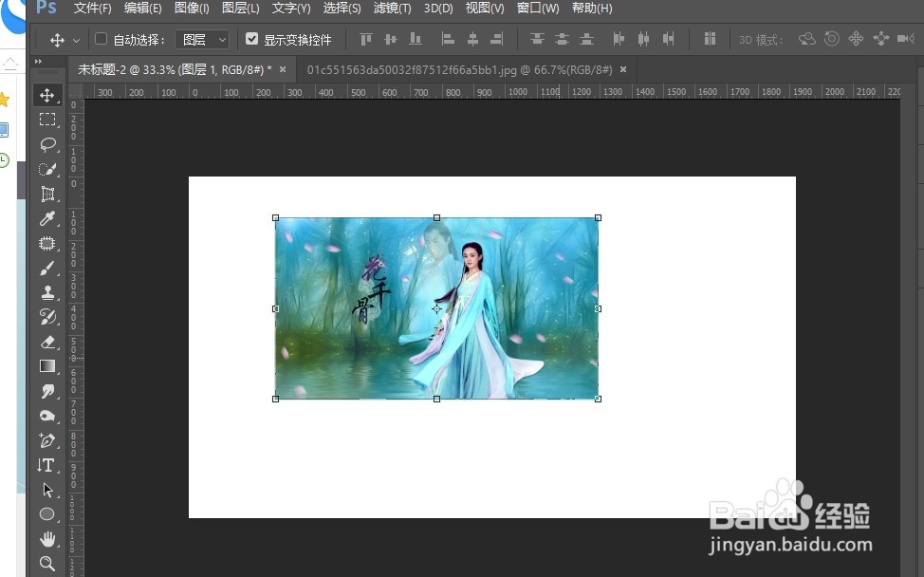
Task: Click 3D slide object mode icon
Action: [x=881, y=39]
